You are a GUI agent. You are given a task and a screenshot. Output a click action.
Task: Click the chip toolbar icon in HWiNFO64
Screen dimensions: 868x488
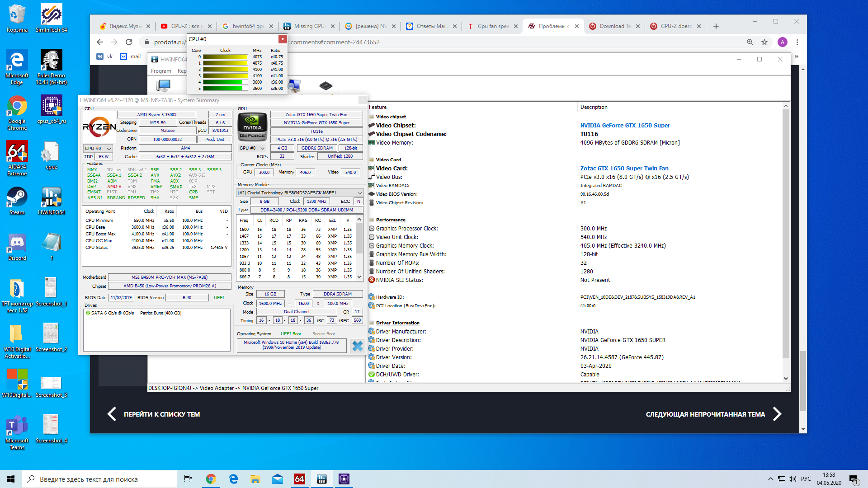click(x=326, y=86)
